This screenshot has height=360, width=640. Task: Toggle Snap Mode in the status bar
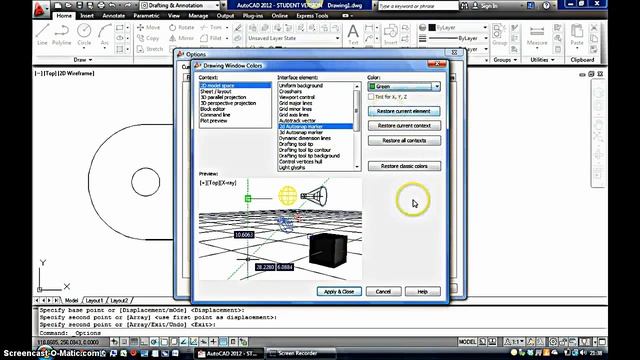[124, 342]
